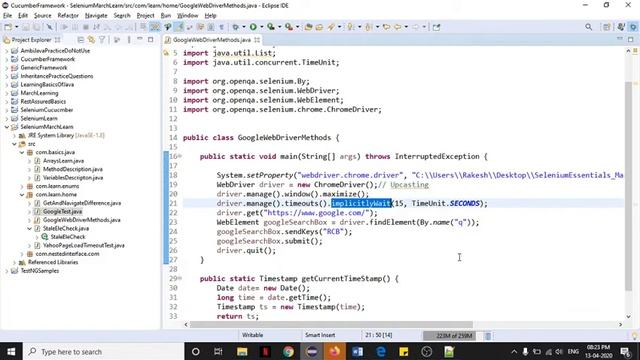The height and width of the screenshot is (360, 640).
Task: Open the Project Explorer View Menu dots
Action: pyautogui.click(x=129, y=40)
